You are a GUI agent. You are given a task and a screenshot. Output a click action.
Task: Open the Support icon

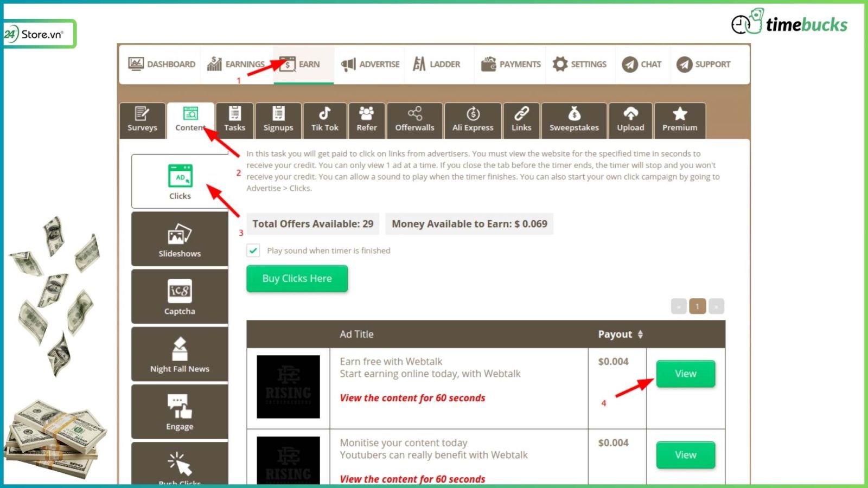point(685,65)
